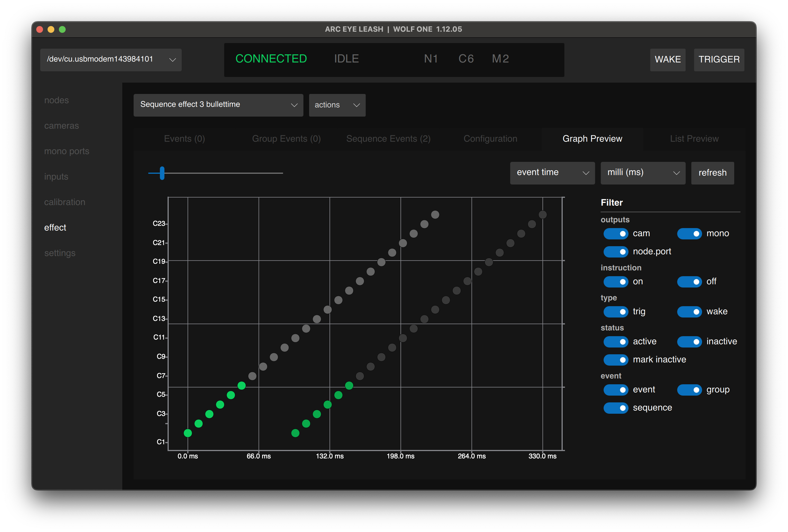Viewport: 788px width, 532px height.
Task: Toggle the node.port filter switch
Action: [615, 252]
